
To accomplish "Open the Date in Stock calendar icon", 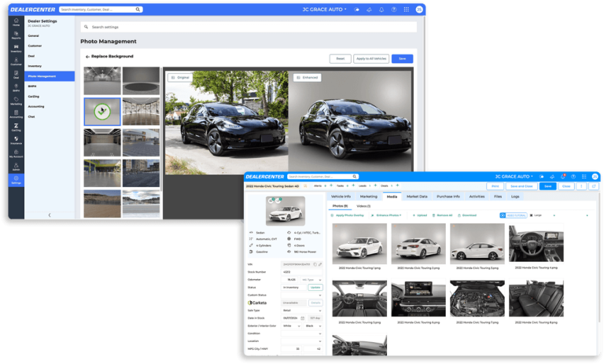I will pos(302,318).
